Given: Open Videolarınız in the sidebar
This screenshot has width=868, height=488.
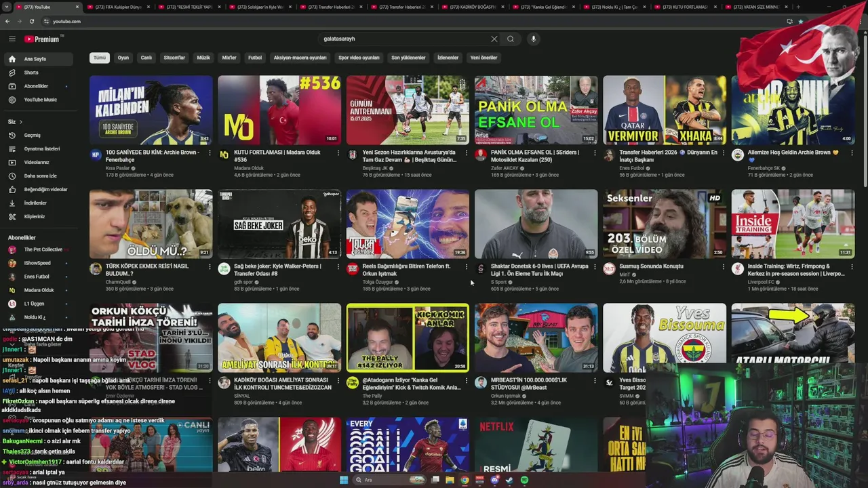Looking at the screenshot, I should tap(38, 162).
